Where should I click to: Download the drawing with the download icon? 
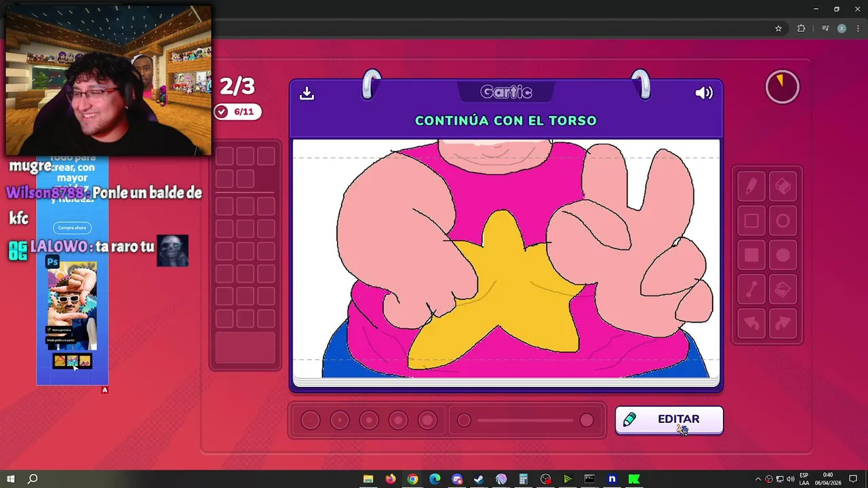(x=307, y=94)
